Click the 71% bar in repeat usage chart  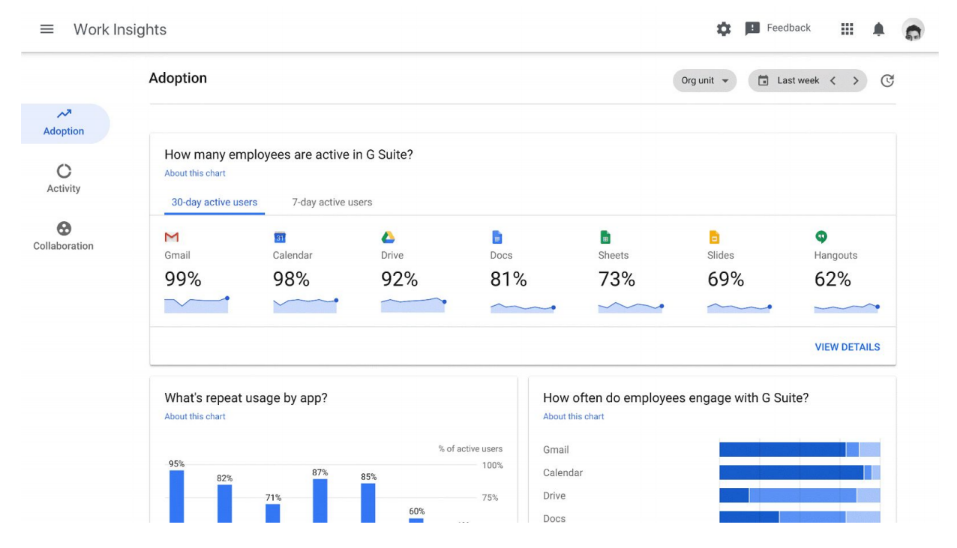(273, 513)
